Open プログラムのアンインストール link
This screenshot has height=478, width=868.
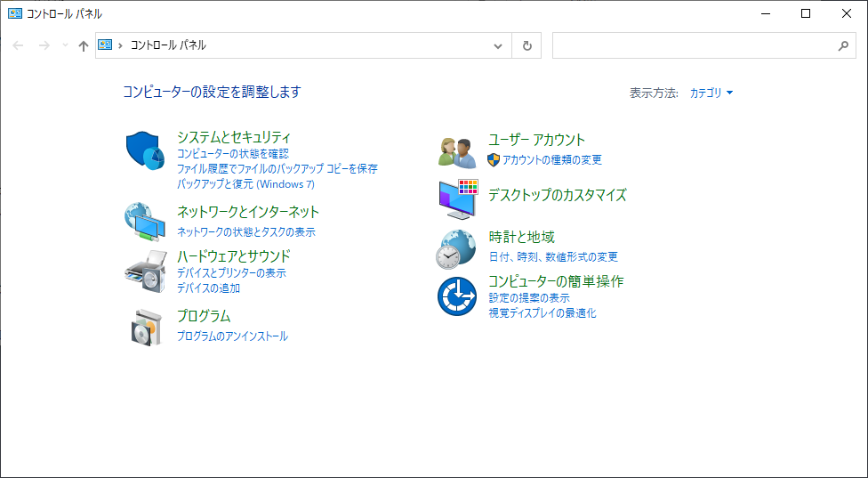pyautogui.click(x=232, y=336)
